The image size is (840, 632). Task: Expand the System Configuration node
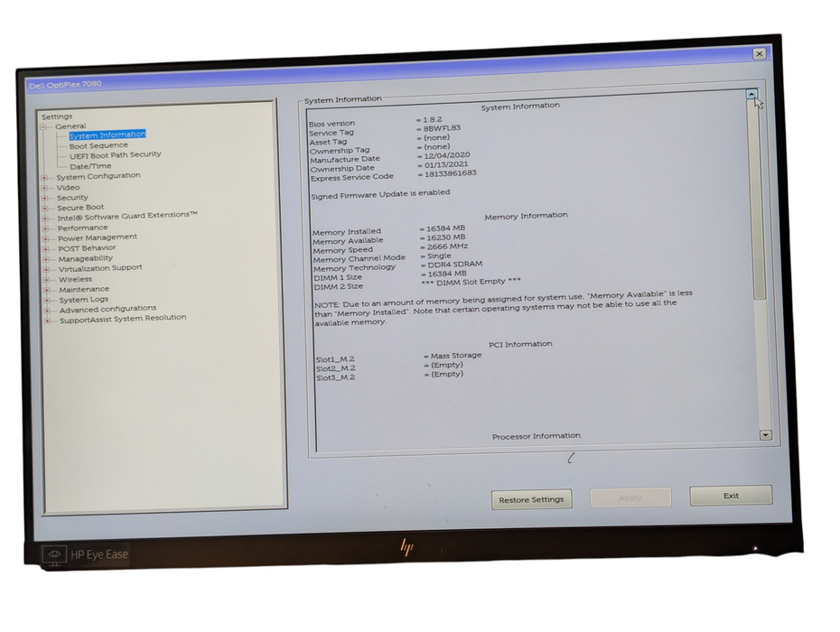(x=44, y=177)
